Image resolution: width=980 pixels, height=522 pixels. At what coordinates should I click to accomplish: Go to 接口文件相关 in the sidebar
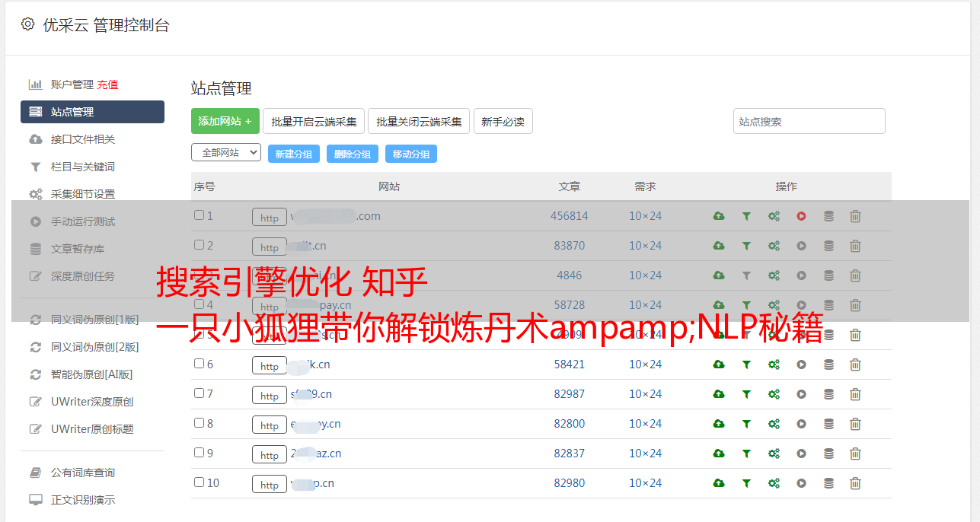pyautogui.click(x=83, y=139)
